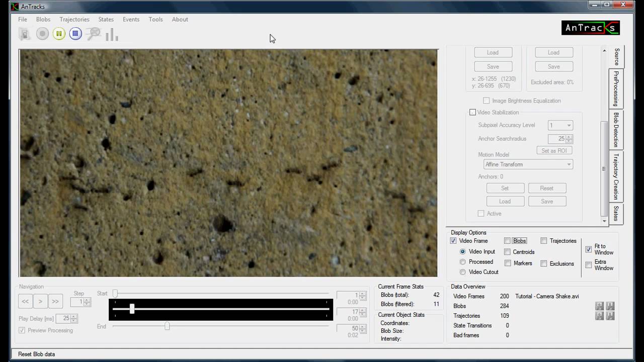The image size is (644, 362).
Task: Click the Set anchors button
Action: [x=505, y=188]
